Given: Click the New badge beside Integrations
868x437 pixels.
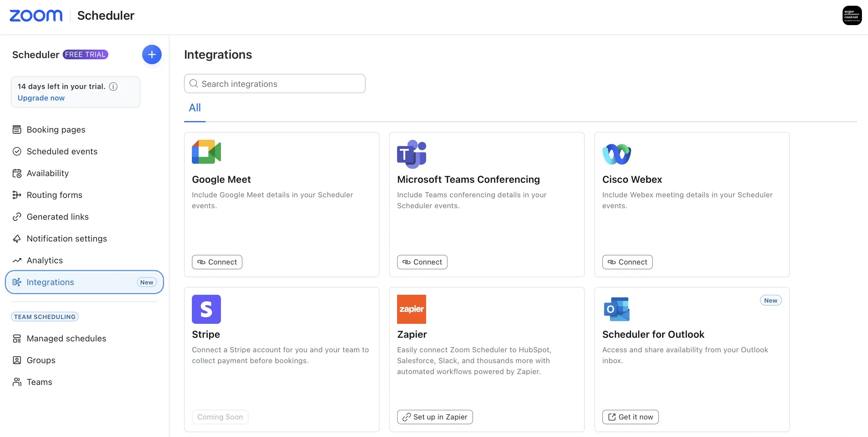Looking at the screenshot, I should click(x=146, y=282).
